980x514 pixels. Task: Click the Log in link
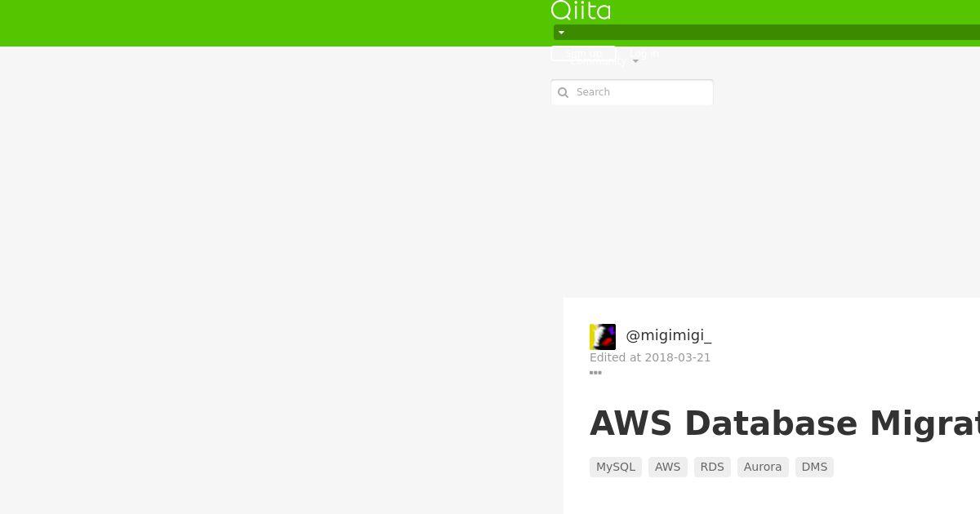tap(644, 54)
